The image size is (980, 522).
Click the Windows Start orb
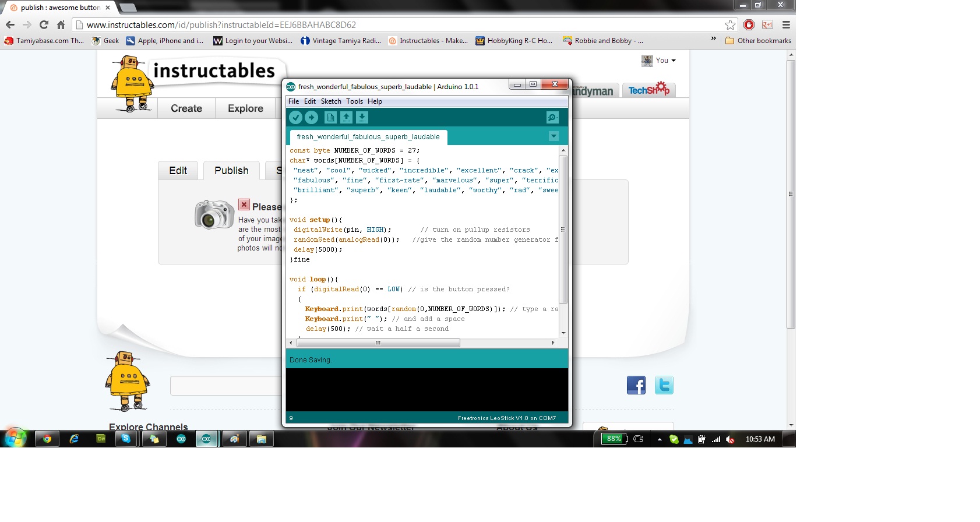click(15, 438)
